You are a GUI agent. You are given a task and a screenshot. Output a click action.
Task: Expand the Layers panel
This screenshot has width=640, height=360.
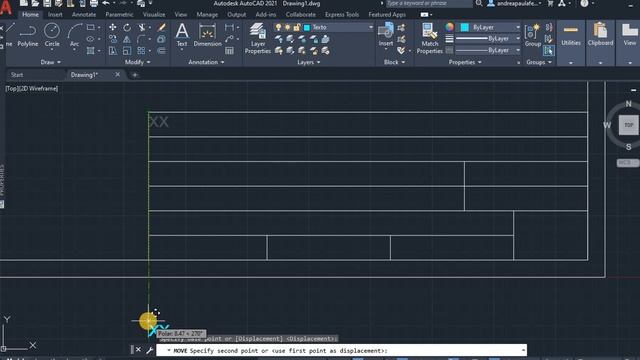coord(309,62)
